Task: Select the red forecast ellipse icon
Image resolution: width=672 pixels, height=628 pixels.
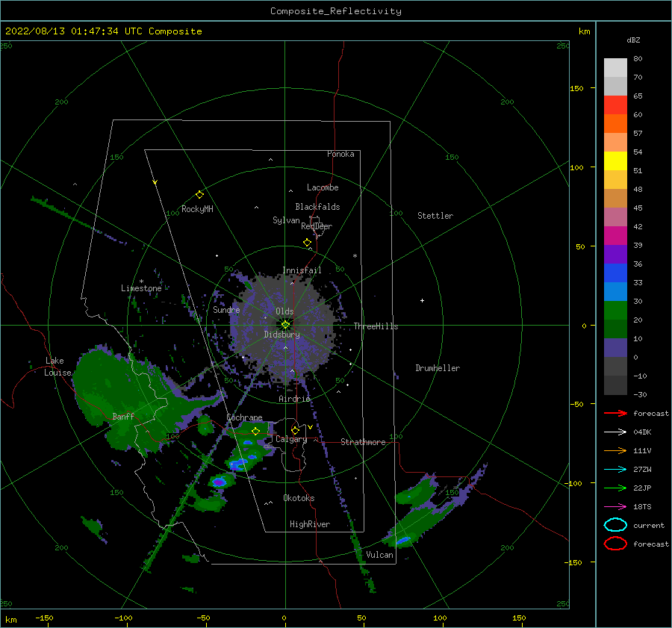Action: [615, 544]
